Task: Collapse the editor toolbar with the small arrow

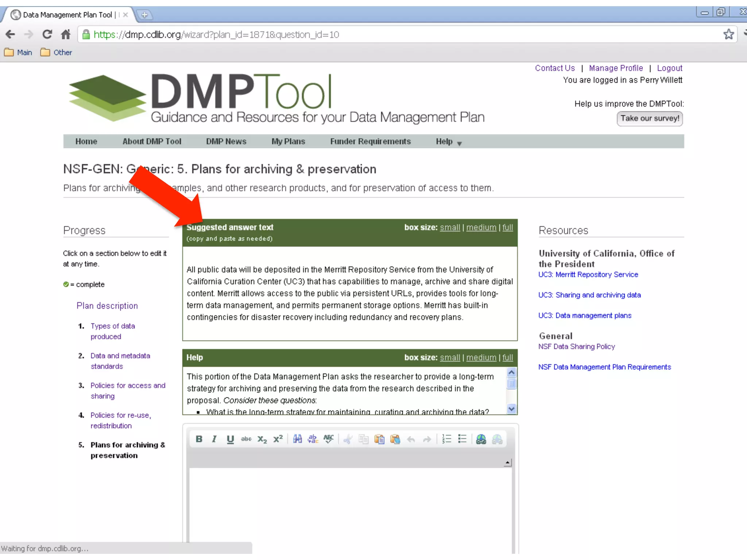Action: coord(507,463)
